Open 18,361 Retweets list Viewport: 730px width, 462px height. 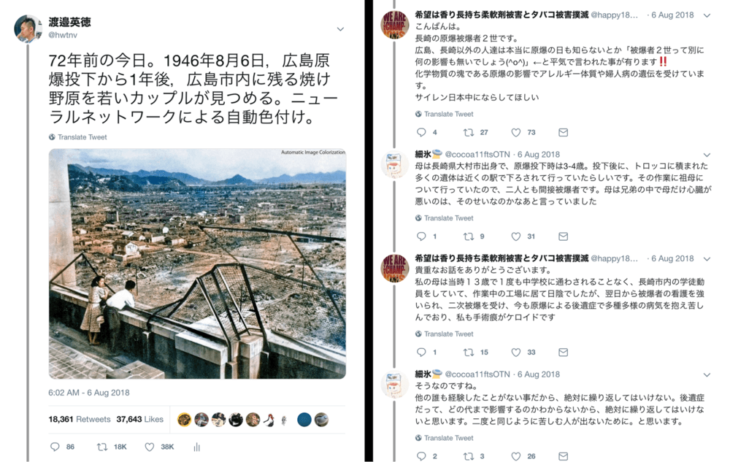pyautogui.click(x=79, y=419)
